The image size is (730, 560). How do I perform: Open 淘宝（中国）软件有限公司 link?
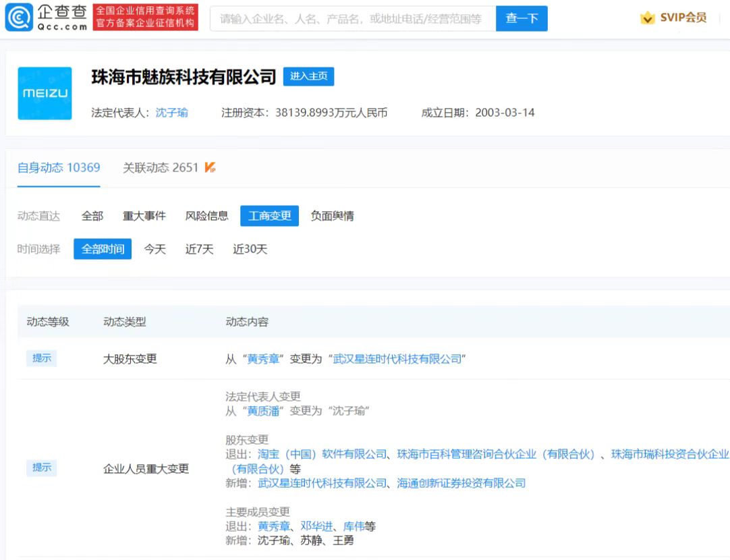pyautogui.click(x=322, y=454)
